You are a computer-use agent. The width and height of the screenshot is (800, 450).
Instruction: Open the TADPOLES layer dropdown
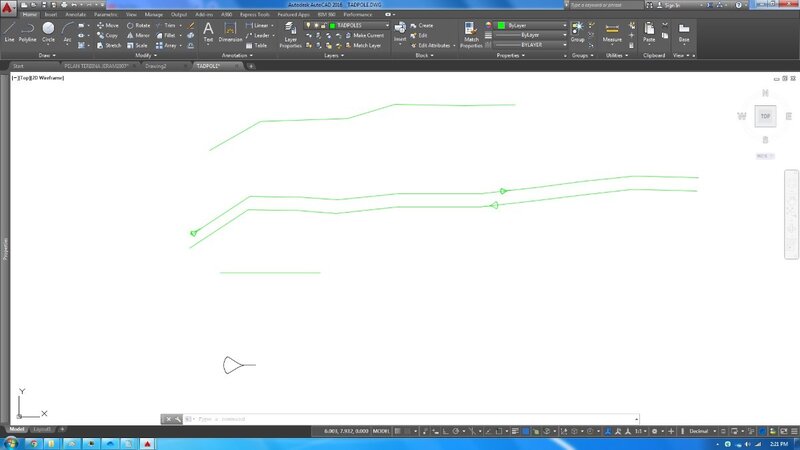[347, 25]
